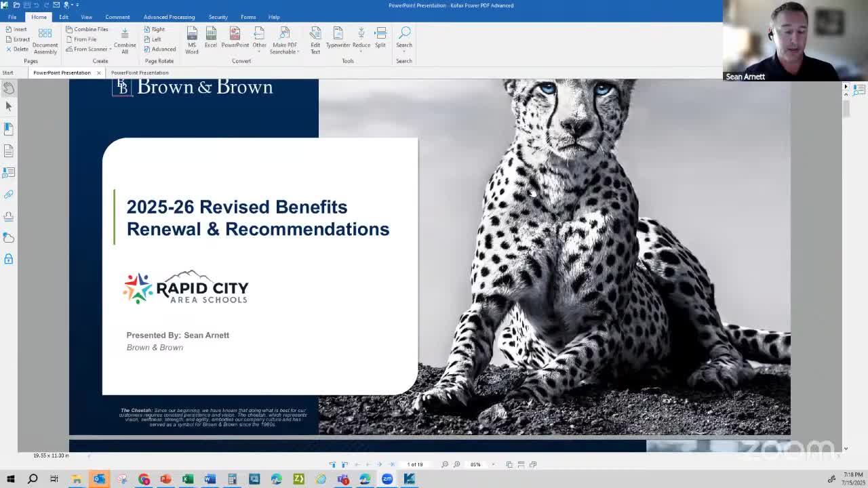Open the Advanced Processing ribbon tab
The height and width of the screenshot is (488, 868).
coord(169,17)
